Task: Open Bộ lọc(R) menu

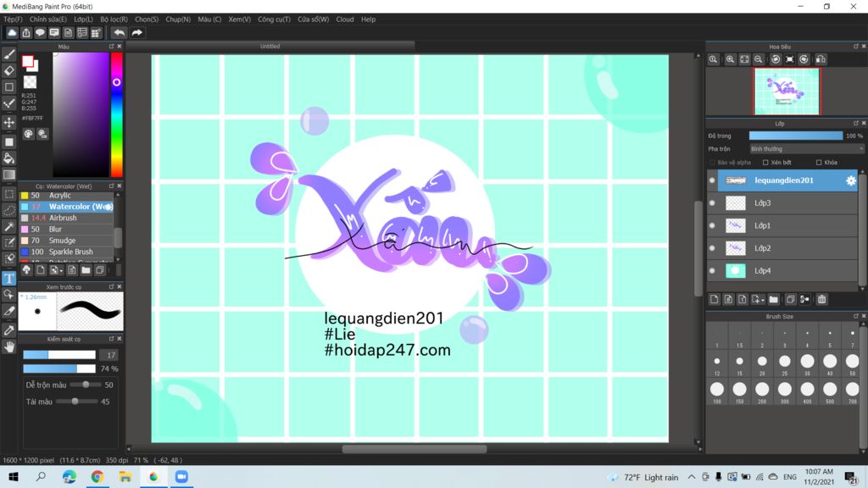Action: tap(114, 19)
